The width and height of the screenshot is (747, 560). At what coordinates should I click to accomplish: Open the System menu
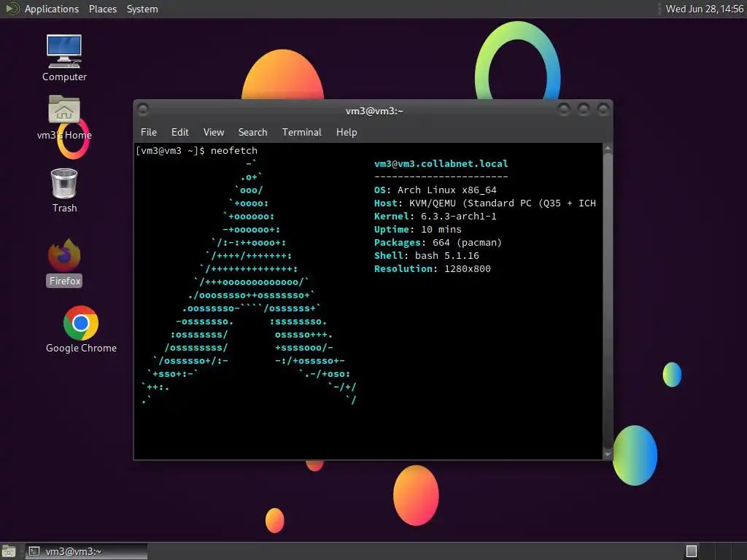point(142,9)
